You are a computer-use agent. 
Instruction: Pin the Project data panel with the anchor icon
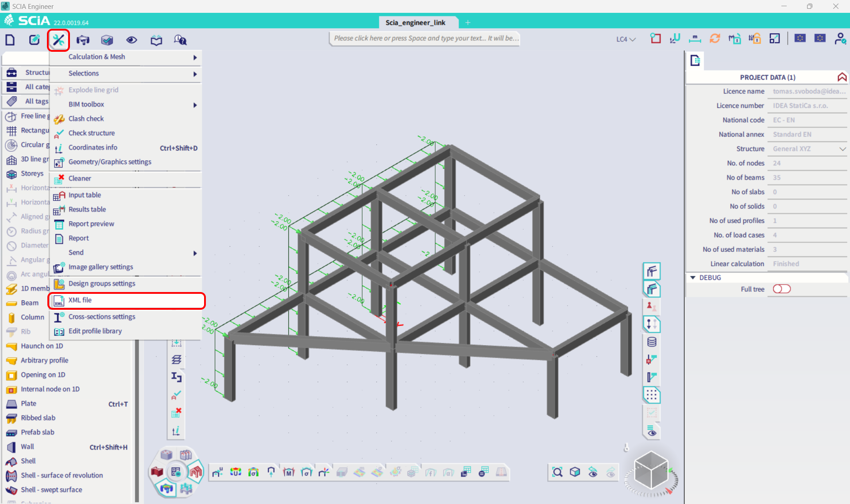pos(842,77)
